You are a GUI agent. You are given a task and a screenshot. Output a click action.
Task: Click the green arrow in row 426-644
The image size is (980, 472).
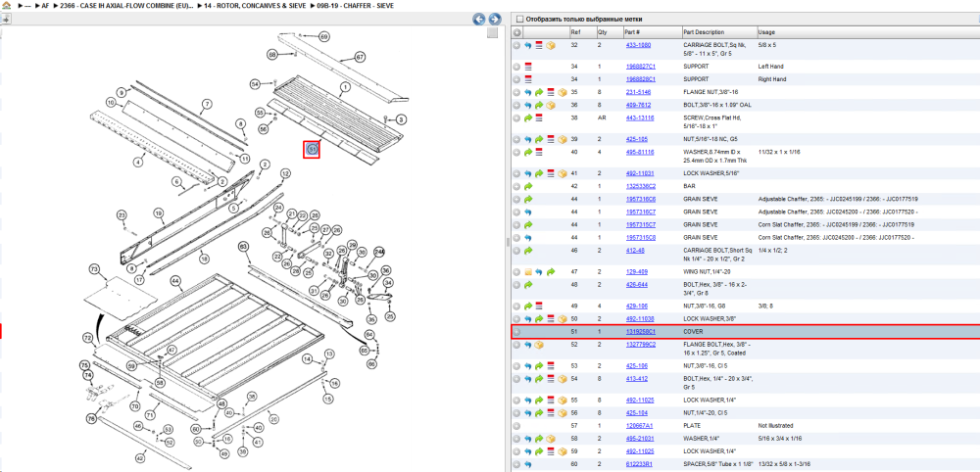pos(528,285)
